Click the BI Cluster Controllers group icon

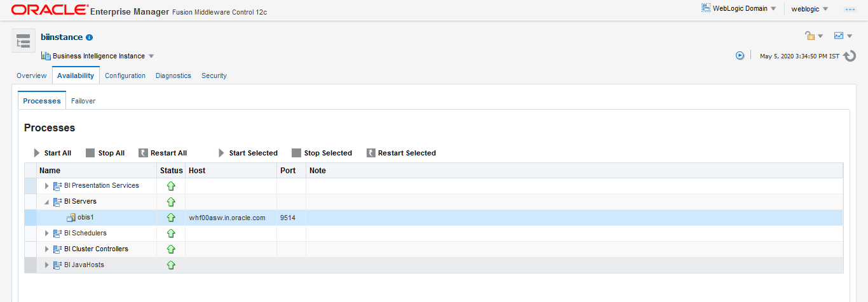[58, 249]
